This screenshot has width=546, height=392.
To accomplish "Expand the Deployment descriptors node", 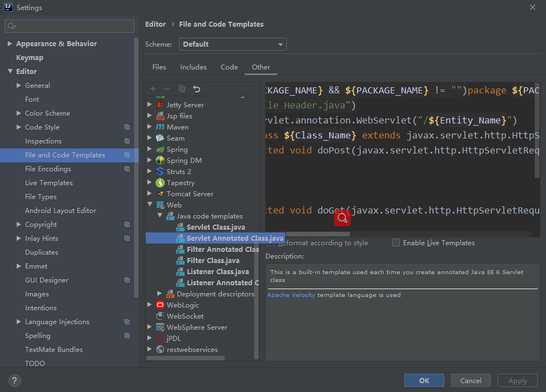I will [x=160, y=294].
